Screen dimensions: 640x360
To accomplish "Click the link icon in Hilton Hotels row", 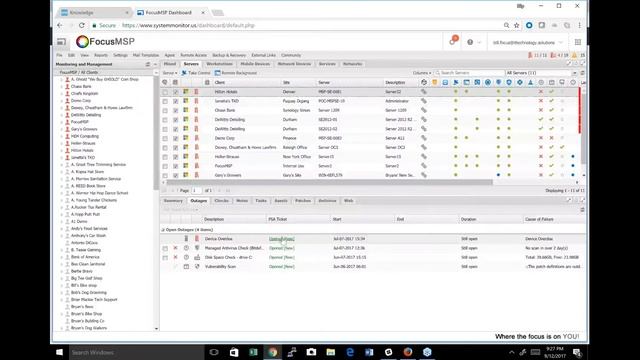I will pos(424,92).
